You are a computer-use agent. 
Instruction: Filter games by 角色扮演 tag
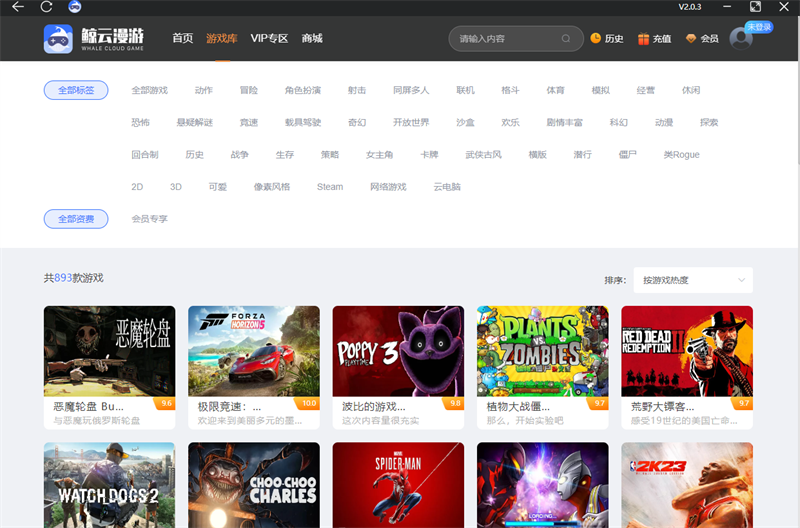[303, 91]
